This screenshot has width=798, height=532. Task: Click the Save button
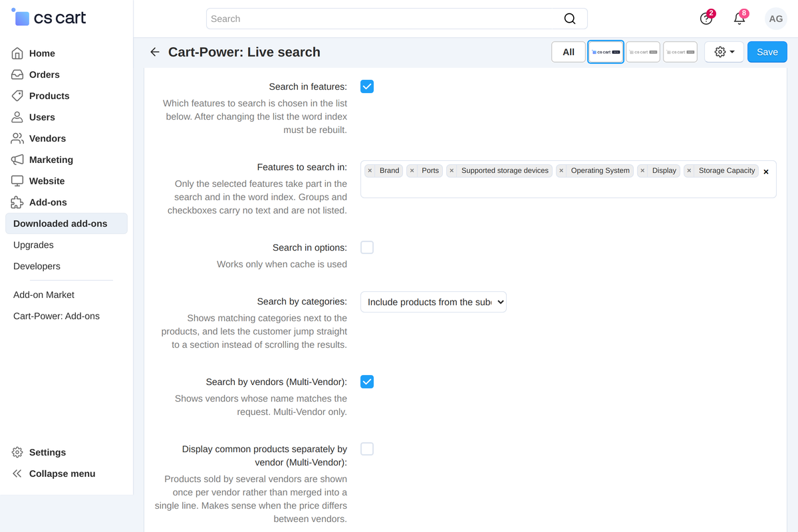pyautogui.click(x=767, y=52)
